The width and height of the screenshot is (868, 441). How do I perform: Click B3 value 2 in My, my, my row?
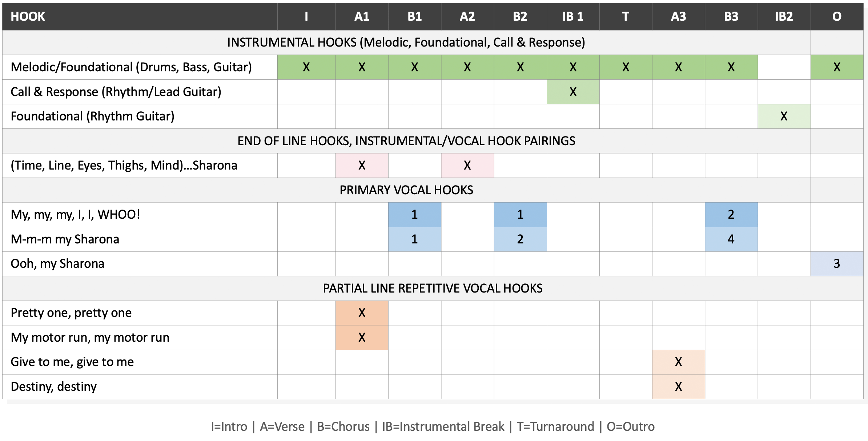(x=731, y=215)
